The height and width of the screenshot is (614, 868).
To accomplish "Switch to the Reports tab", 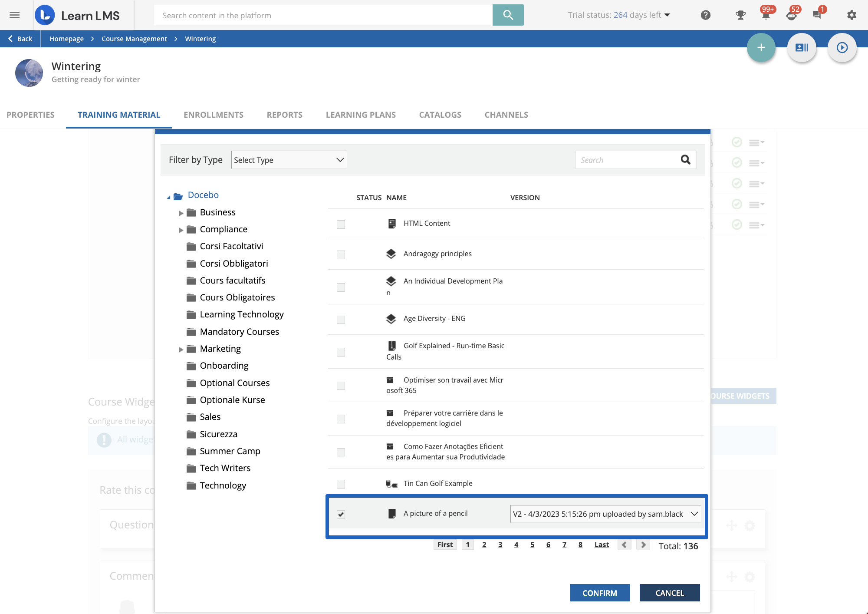I will click(285, 115).
